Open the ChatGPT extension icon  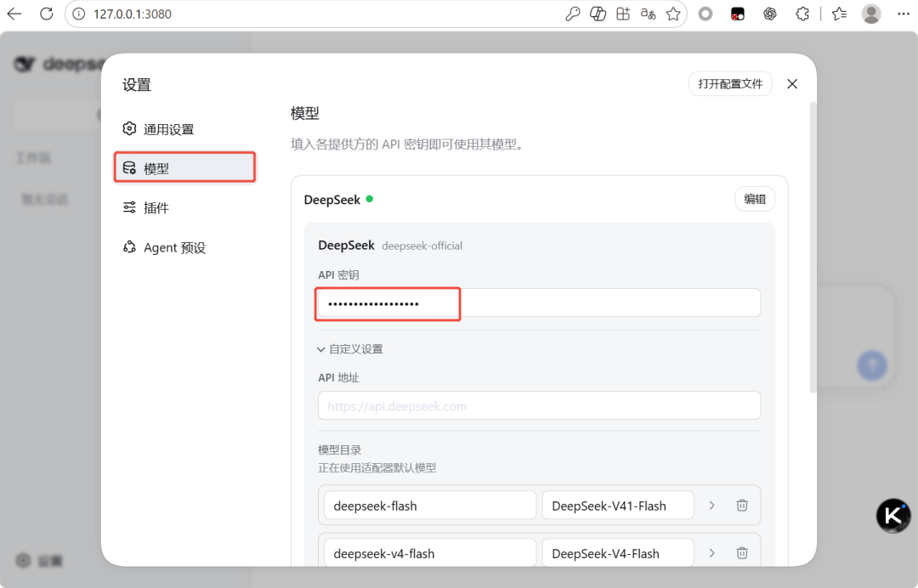click(770, 14)
